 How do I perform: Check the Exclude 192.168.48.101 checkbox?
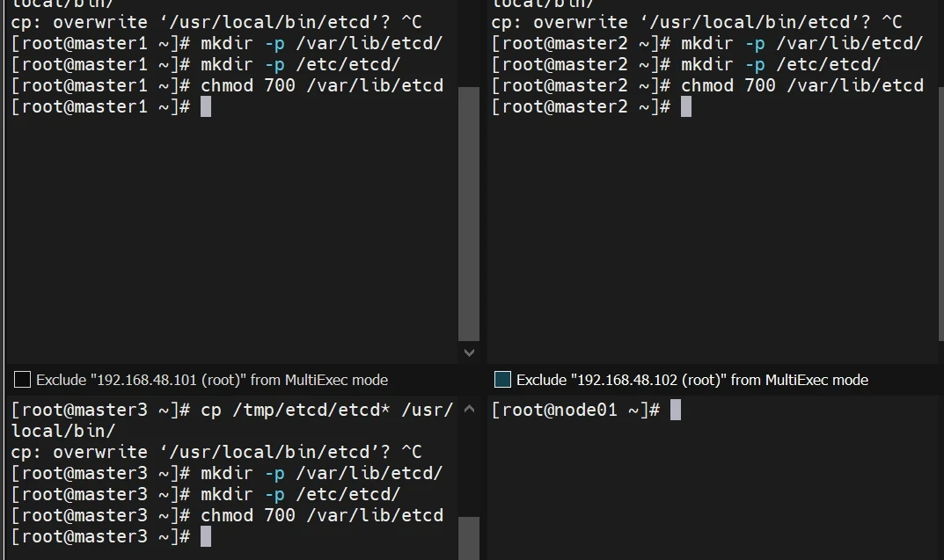[23, 380]
